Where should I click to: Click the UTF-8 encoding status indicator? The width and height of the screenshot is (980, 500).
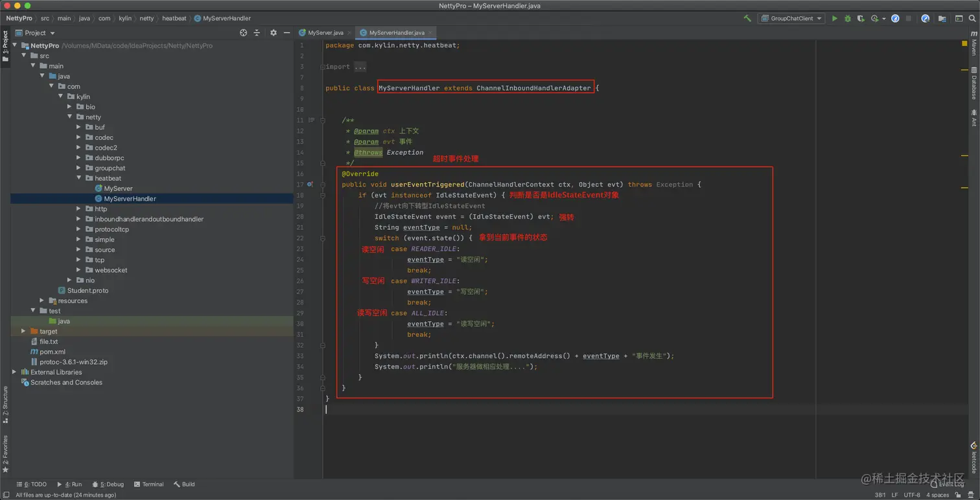tap(911, 495)
